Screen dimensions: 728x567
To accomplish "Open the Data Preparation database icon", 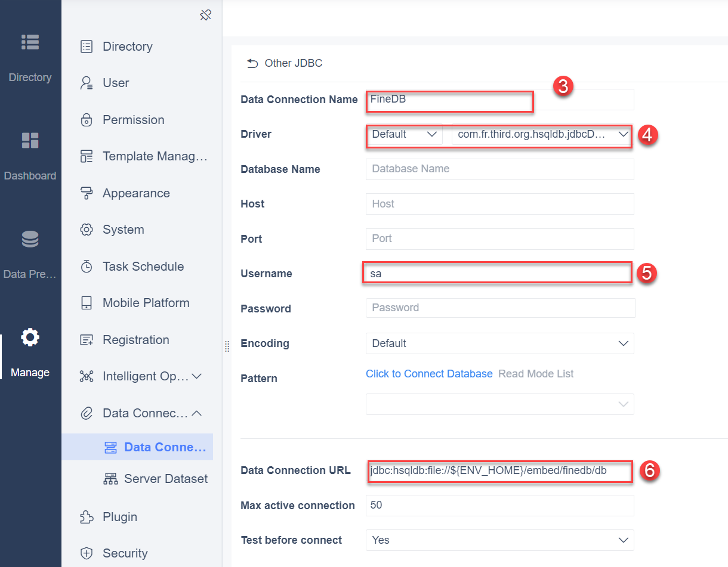I will tap(30, 239).
